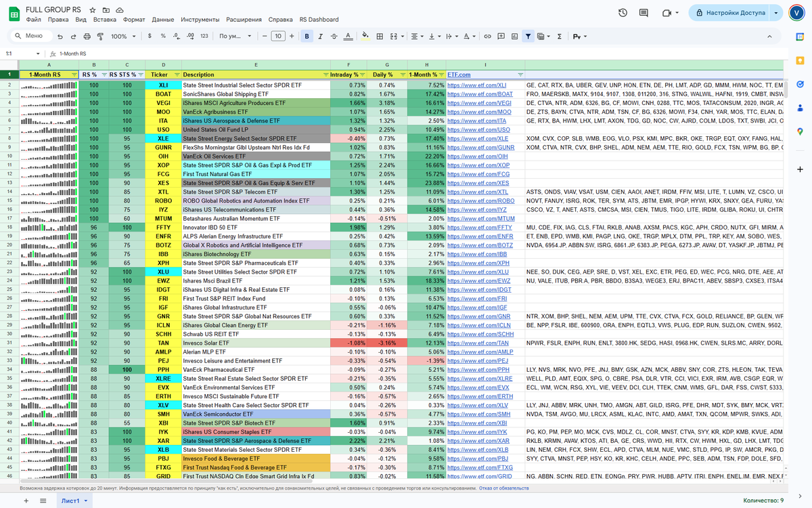Open the Вставка menu

[104, 20]
